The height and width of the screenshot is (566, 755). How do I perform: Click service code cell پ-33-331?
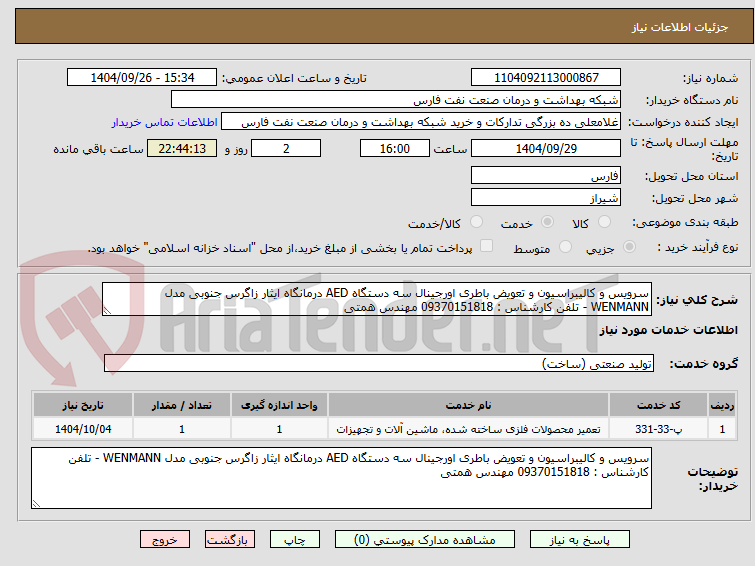click(658, 429)
